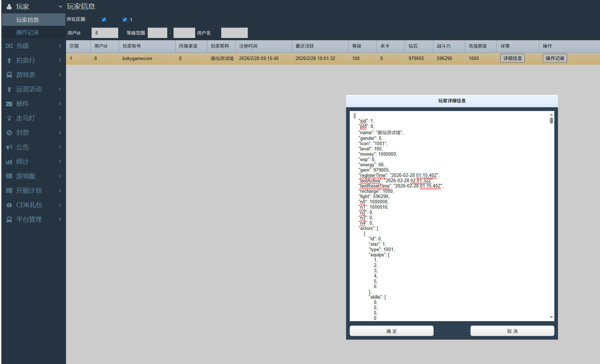This screenshot has height=364, width=600.
Task: Uncheck the server 1 checkbox
Action: (x=125, y=20)
